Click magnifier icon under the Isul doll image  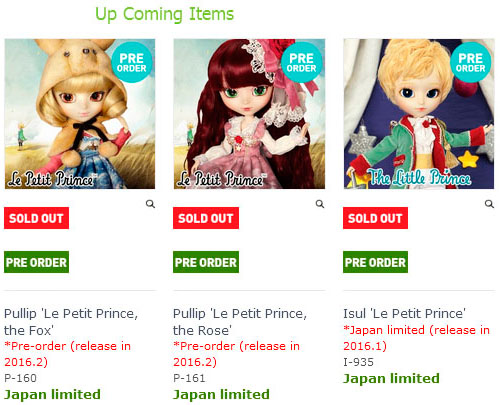pos(489,204)
